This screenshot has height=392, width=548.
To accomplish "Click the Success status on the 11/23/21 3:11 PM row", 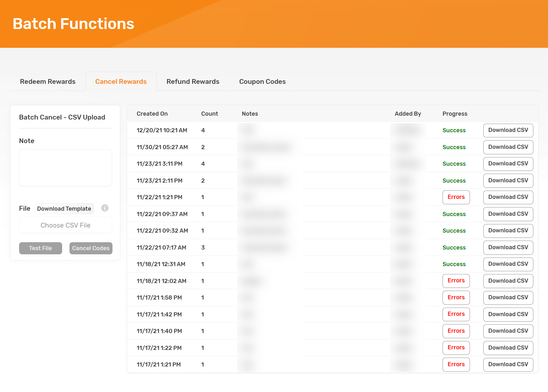I will coord(454,163).
